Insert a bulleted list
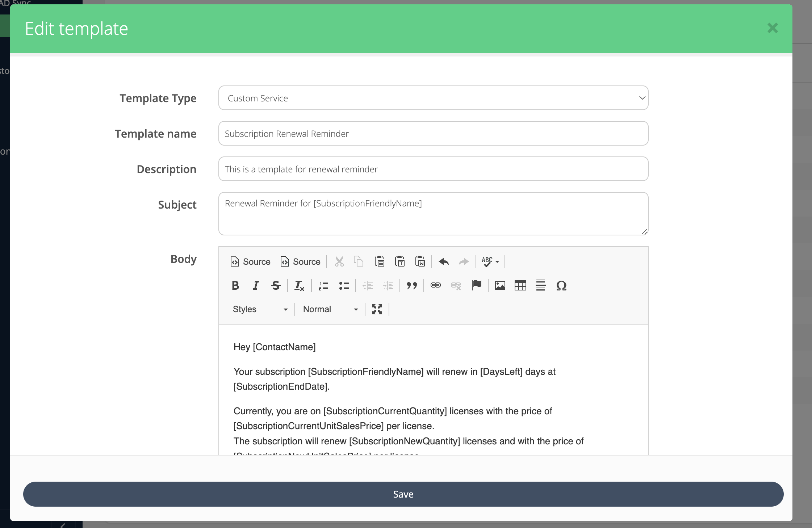 click(x=344, y=286)
